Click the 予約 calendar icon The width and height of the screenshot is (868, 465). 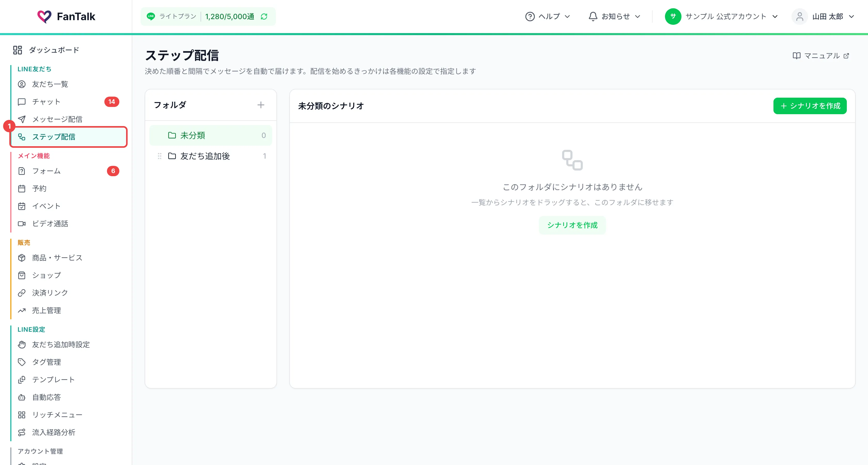point(21,189)
